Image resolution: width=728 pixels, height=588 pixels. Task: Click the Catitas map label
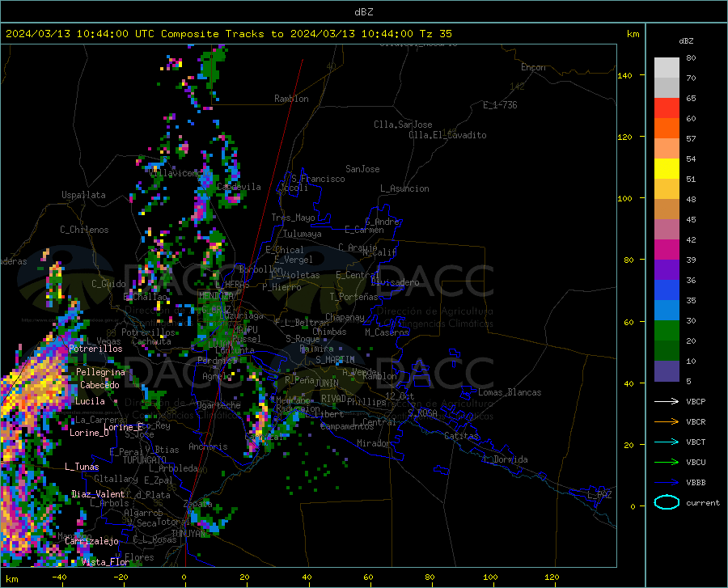pos(461,436)
